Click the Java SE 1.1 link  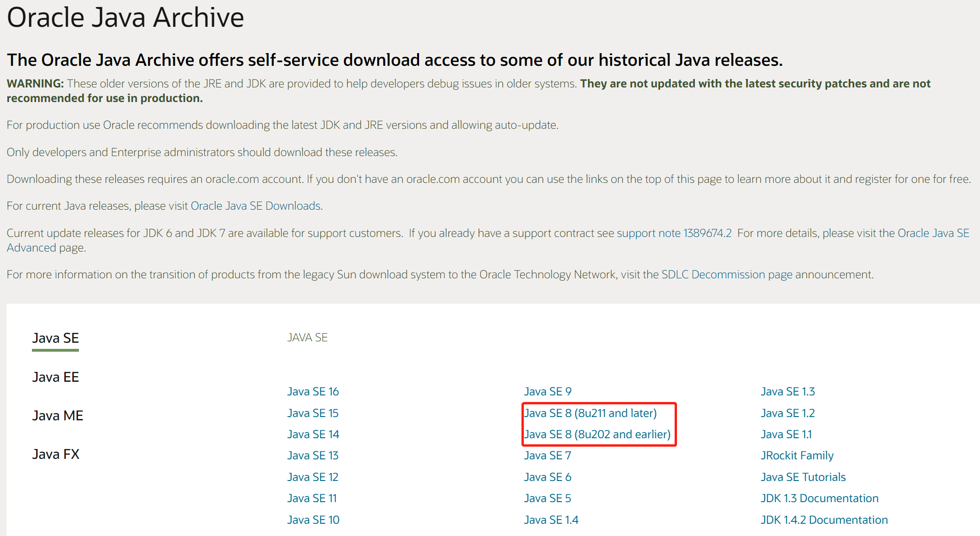pos(786,434)
